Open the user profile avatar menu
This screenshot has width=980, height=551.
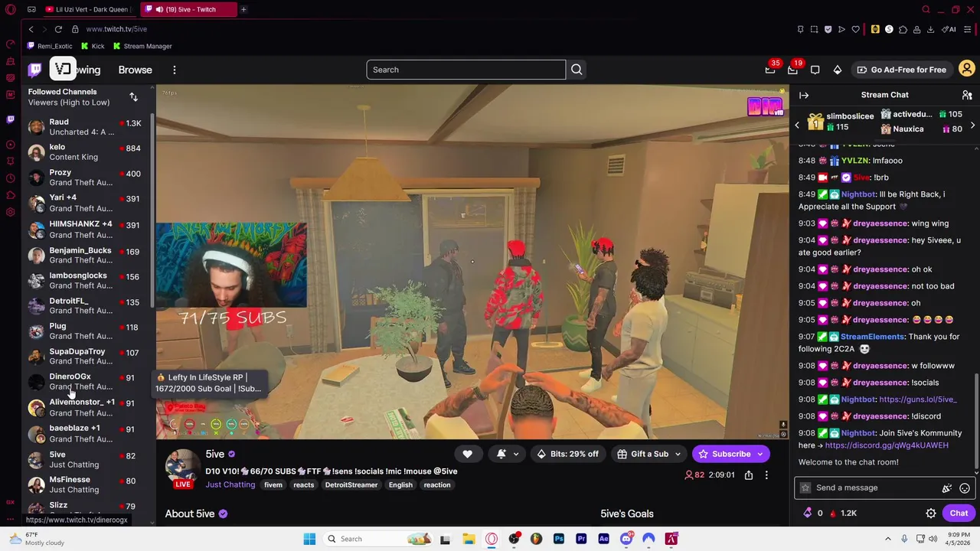[x=967, y=70]
